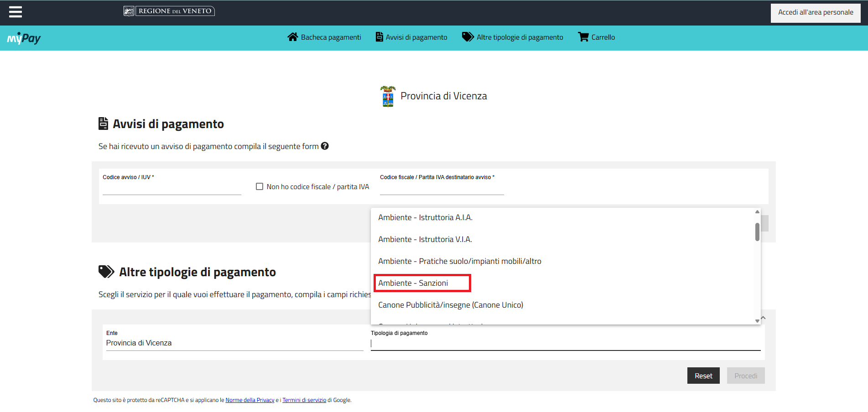Select 'Canone Pubblicità/insegne (Canone Unico)' option
The height and width of the screenshot is (412, 868).
[x=451, y=305]
